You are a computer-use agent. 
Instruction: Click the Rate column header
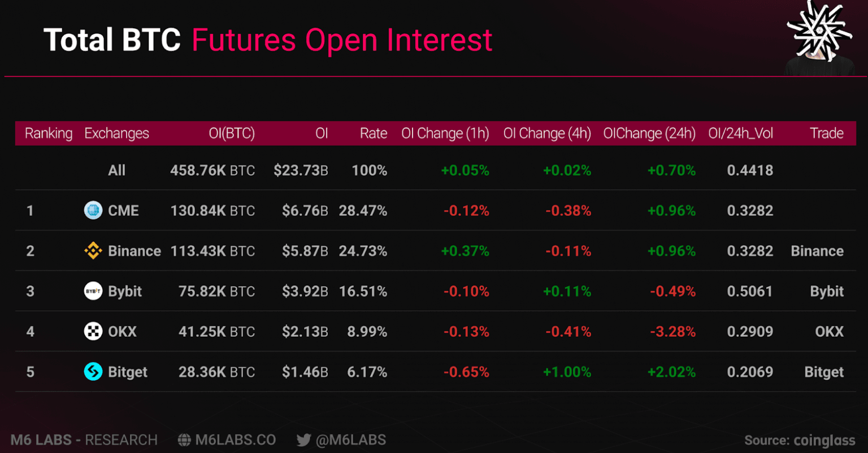click(x=374, y=133)
